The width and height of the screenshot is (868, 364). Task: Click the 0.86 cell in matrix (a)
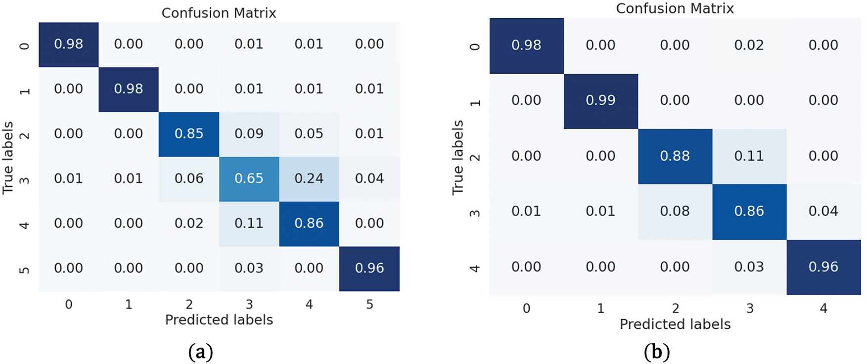coord(309,224)
